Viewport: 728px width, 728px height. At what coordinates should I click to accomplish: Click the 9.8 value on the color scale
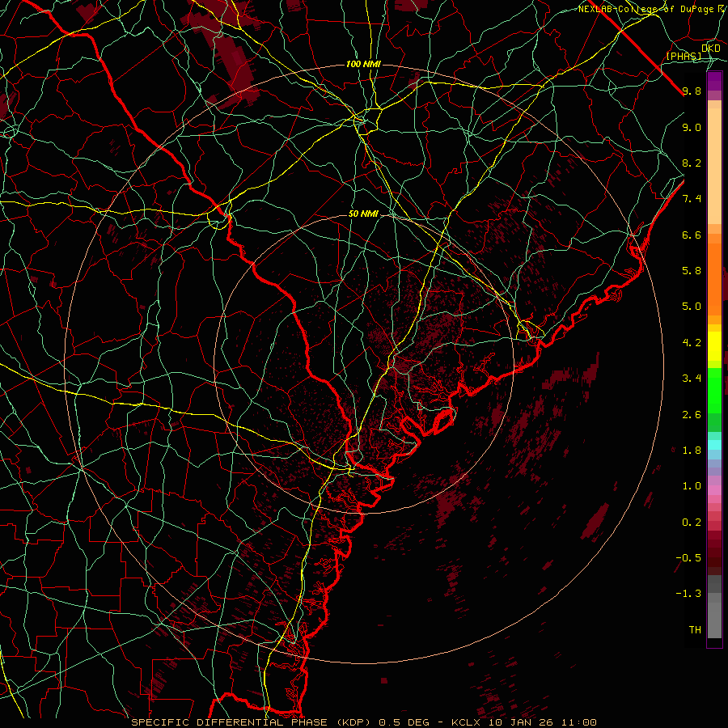692,91
